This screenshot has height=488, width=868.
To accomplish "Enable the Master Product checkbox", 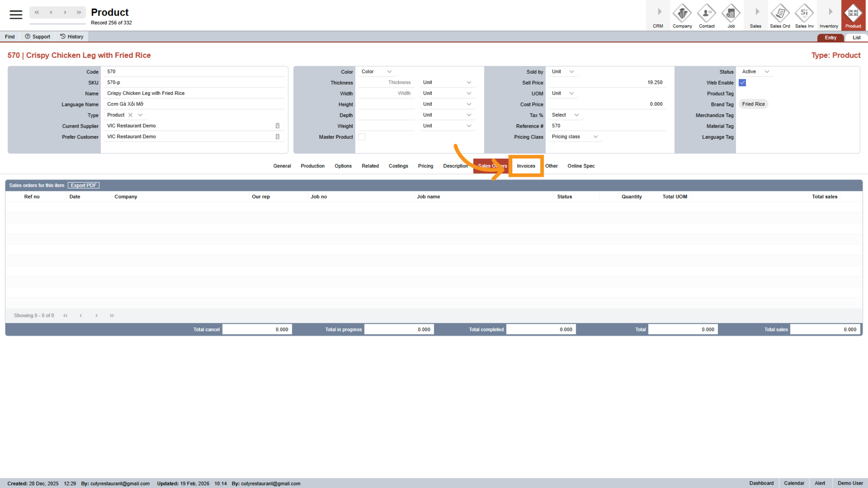I will click(362, 137).
